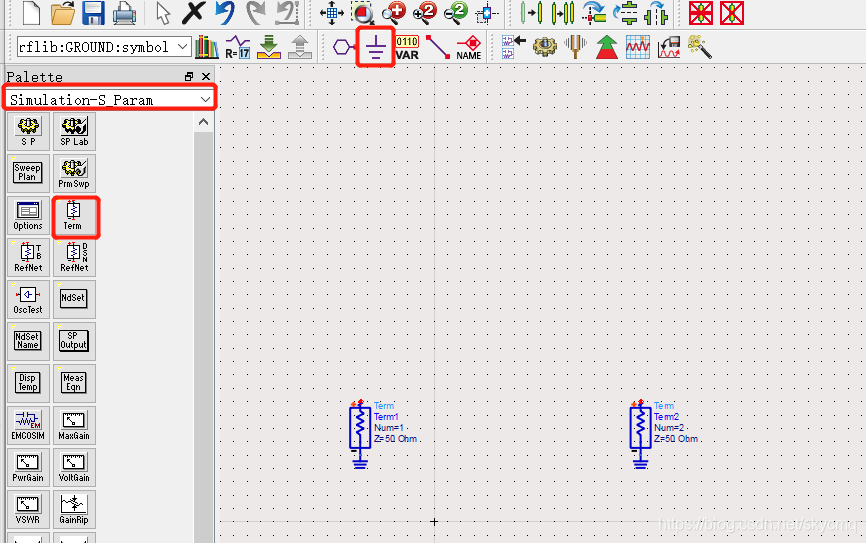Insert a ground symbol from the toolbar

tap(376, 47)
